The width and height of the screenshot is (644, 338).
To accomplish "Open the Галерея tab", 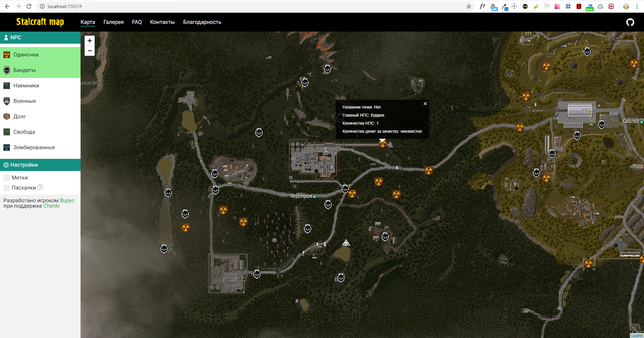I will click(113, 22).
